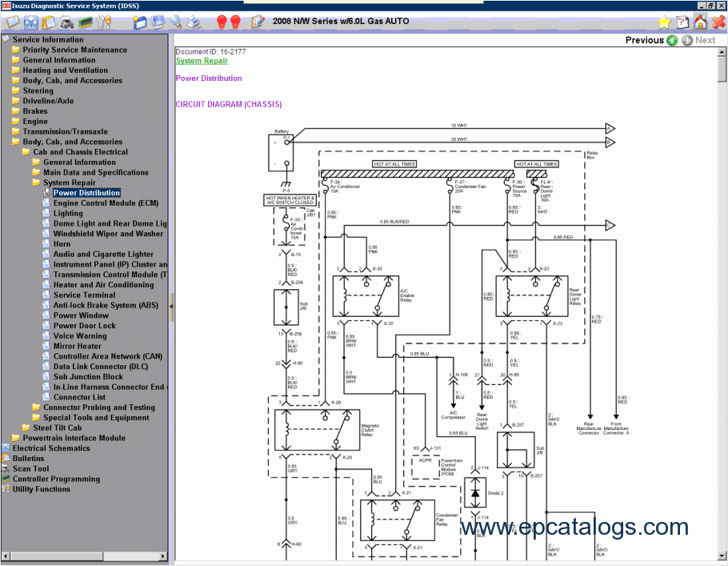Click the wrench tools icon in the toolbar
The width and height of the screenshot is (728, 566).
[103, 22]
